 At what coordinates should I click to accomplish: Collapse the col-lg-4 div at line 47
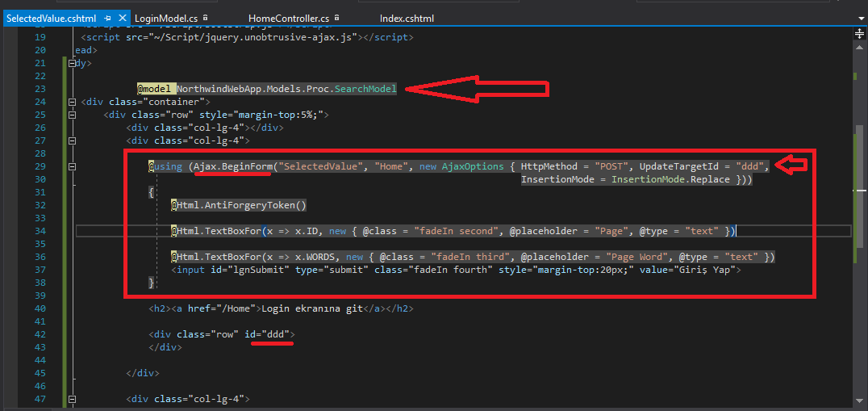tap(73, 399)
